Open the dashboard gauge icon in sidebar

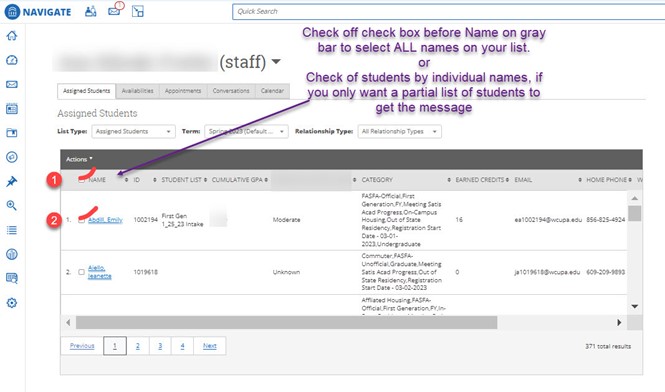point(12,60)
